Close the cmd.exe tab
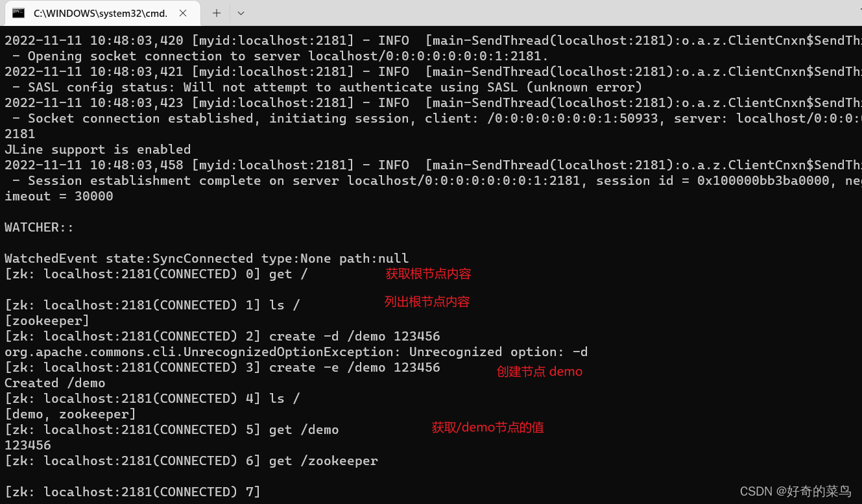862x504 pixels. pos(182,12)
